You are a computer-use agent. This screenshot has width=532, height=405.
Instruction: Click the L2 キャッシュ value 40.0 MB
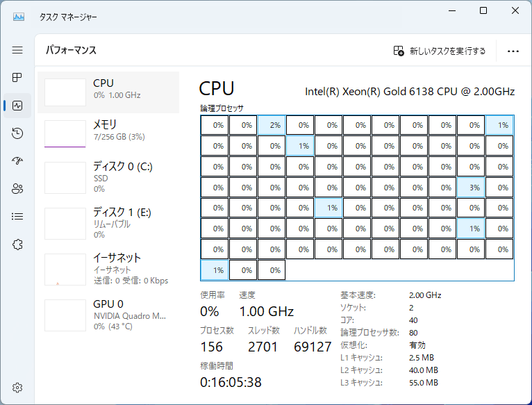[424, 370]
